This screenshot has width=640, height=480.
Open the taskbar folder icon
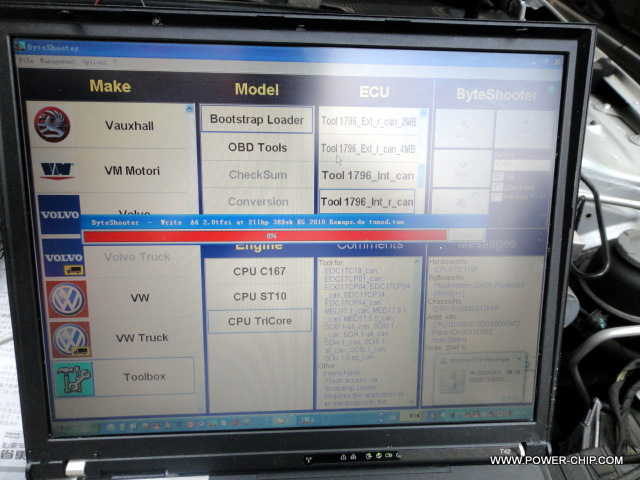(x=280, y=420)
